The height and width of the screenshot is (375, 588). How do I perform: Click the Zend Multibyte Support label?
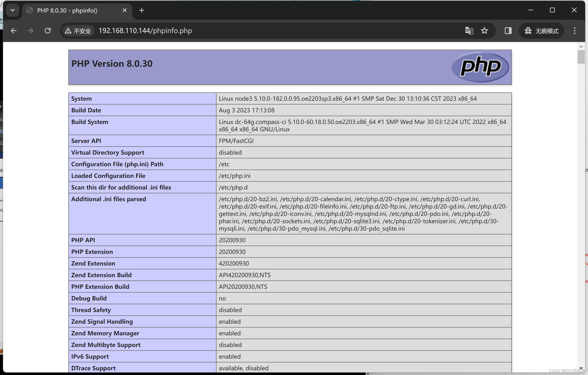[106, 345]
